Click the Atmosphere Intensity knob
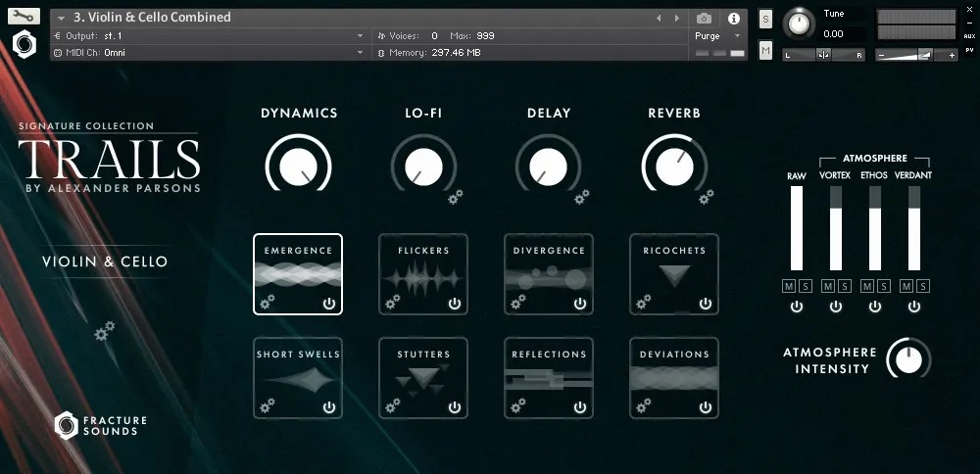 click(x=908, y=359)
